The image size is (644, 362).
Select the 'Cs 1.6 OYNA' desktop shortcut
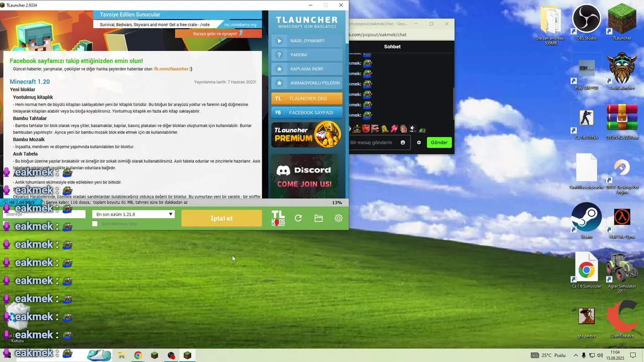(x=587, y=124)
